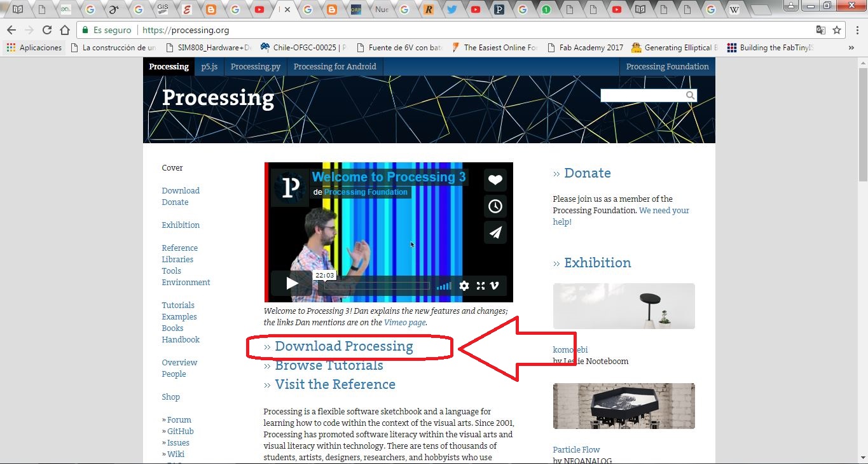This screenshot has width=868, height=464.
Task: Open Download in the left sidebar
Action: click(x=181, y=191)
